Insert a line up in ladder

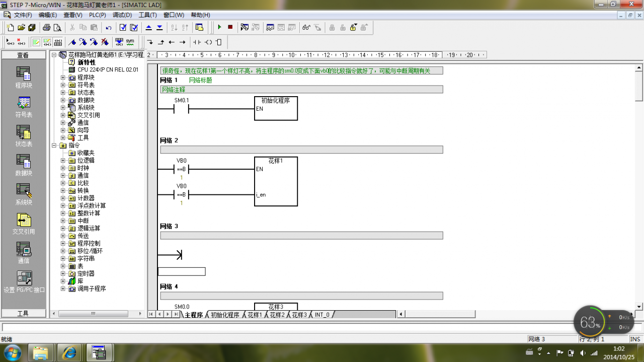coord(161,42)
